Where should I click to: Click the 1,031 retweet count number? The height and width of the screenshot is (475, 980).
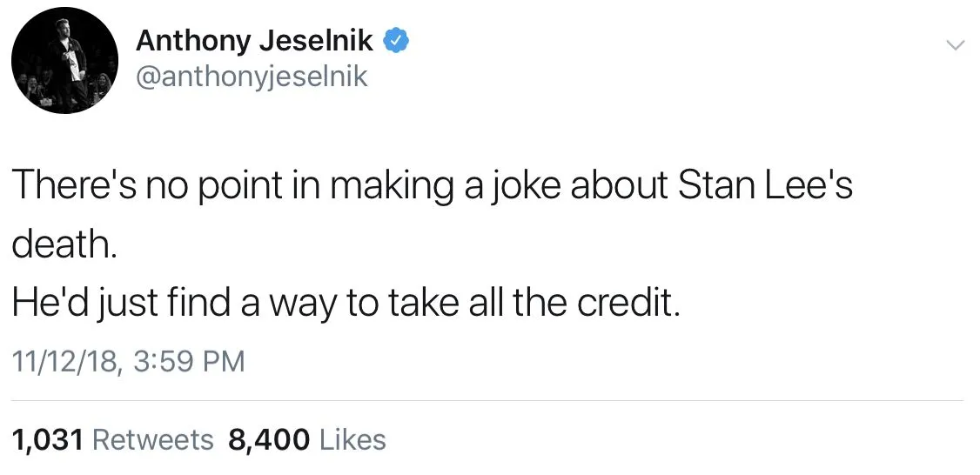[x=48, y=439]
